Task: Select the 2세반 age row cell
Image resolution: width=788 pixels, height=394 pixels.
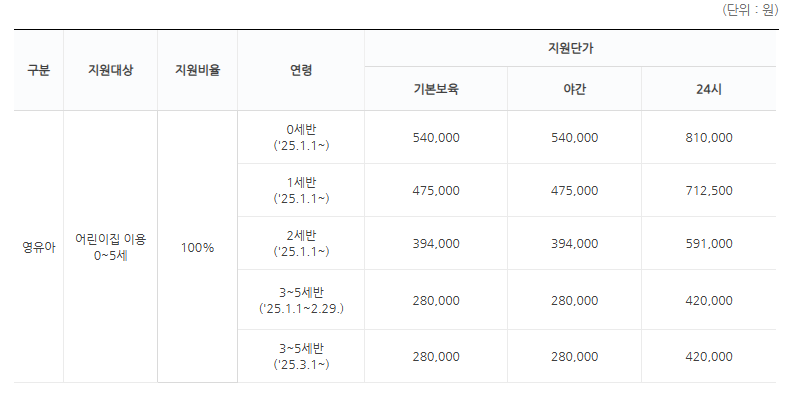Action: click(x=301, y=243)
